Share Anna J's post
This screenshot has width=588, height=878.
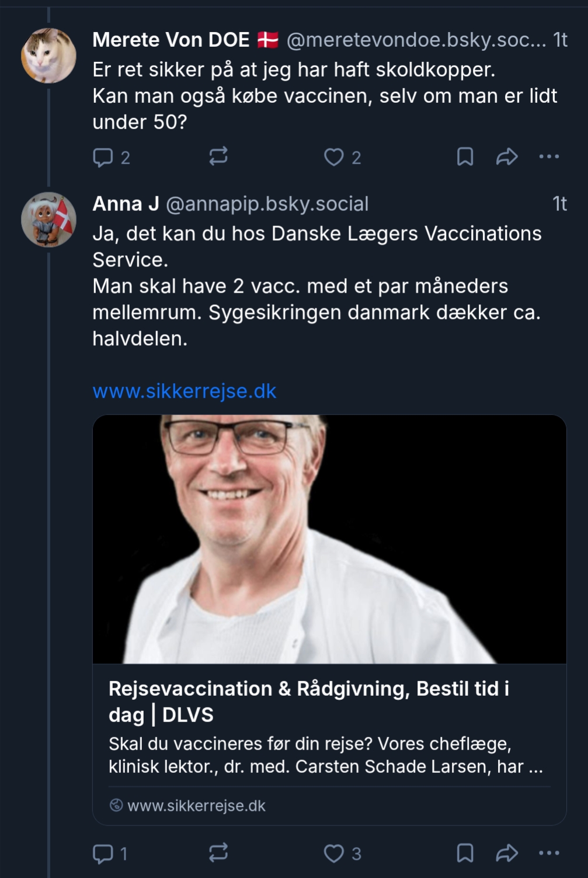(x=507, y=853)
